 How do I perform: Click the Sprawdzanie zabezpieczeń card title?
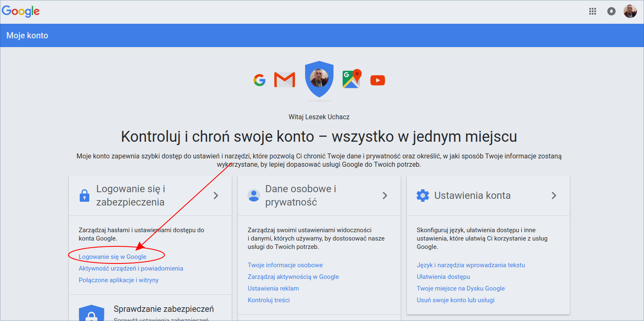(164, 309)
